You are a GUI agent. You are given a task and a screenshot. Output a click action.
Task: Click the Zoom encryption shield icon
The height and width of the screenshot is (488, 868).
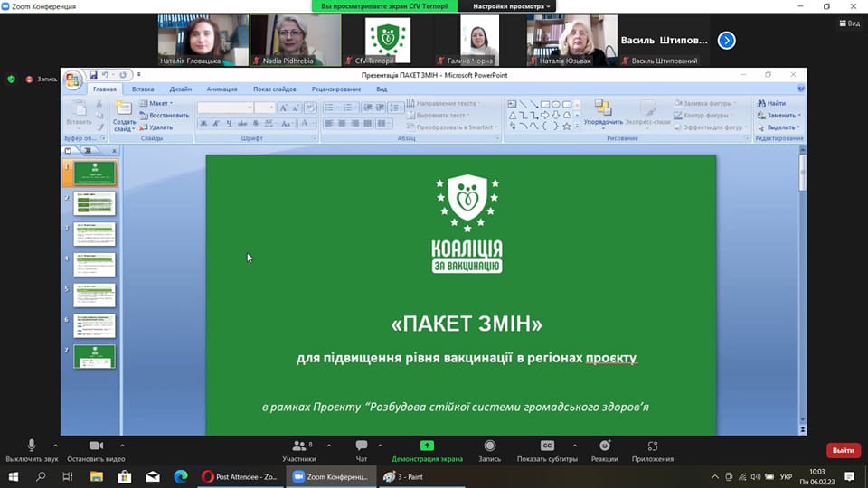(11, 80)
